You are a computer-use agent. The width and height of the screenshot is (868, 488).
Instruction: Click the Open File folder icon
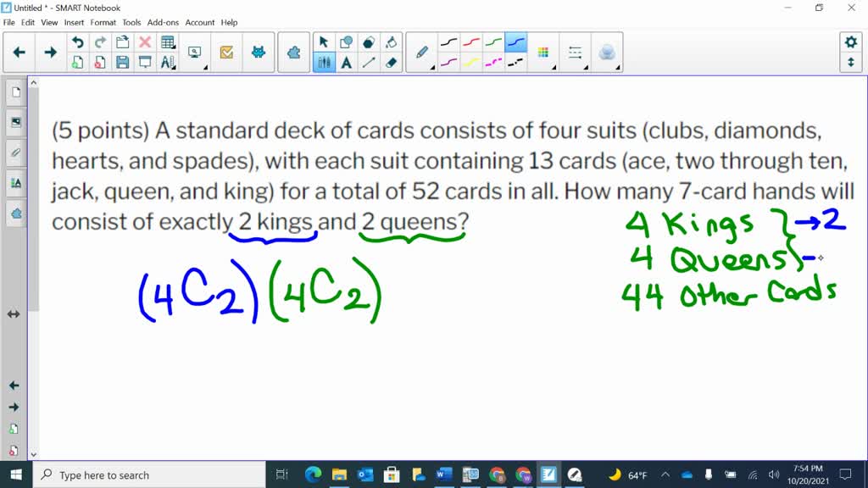(x=122, y=42)
